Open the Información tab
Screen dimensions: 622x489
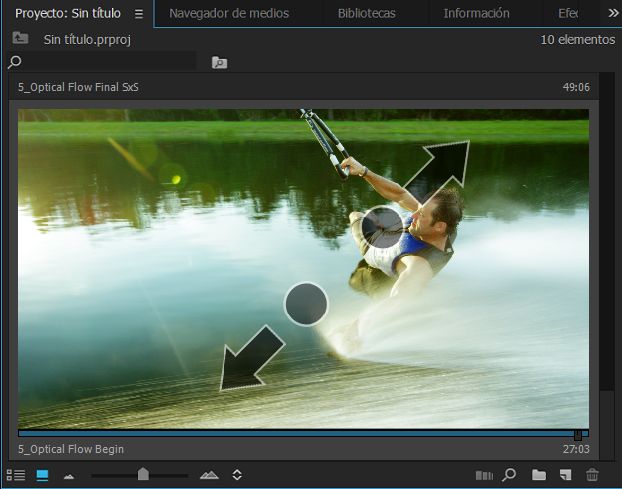click(x=476, y=13)
